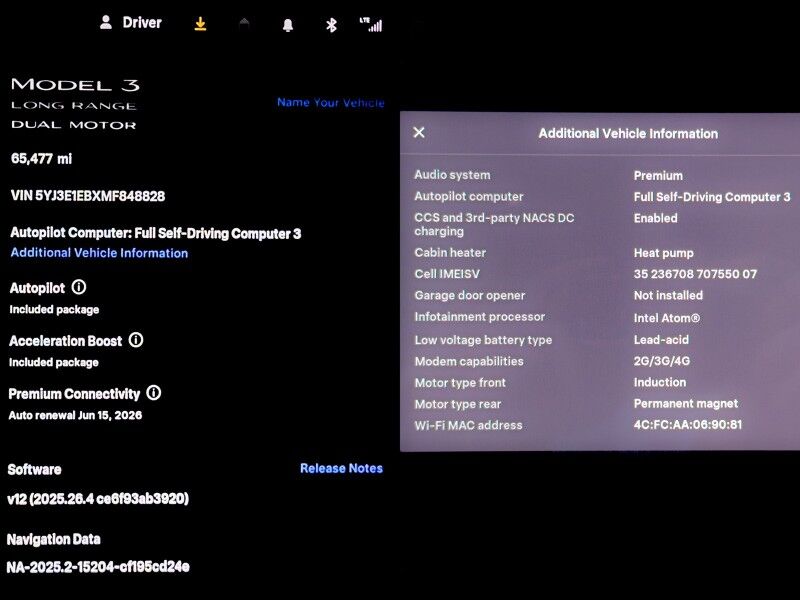800x600 pixels.
Task: Tap the Audio system row label
Action: 452,175
